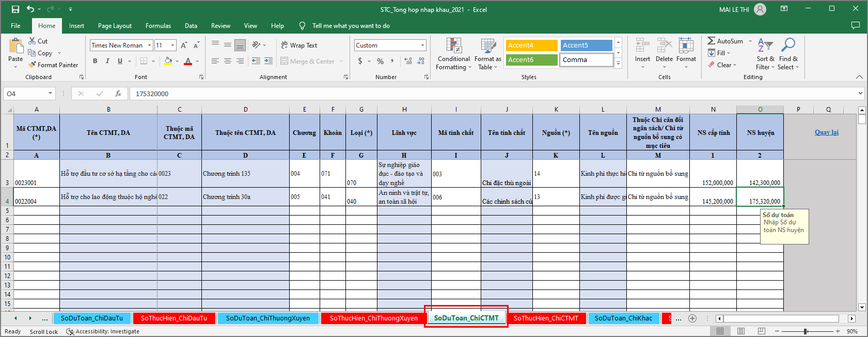Toggle Bold formatting
868x337 pixels.
click(95, 61)
